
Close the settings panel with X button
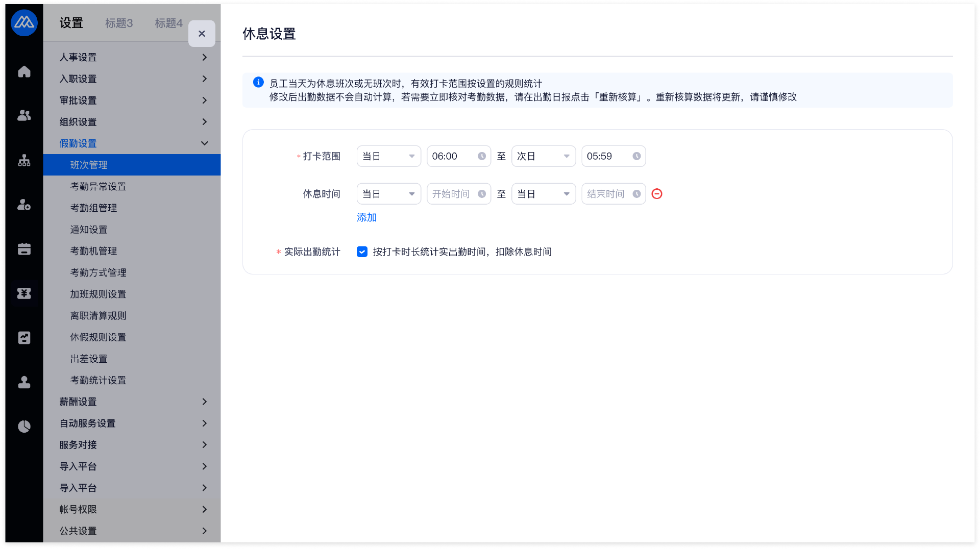pyautogui.click(x=202, y=34)
